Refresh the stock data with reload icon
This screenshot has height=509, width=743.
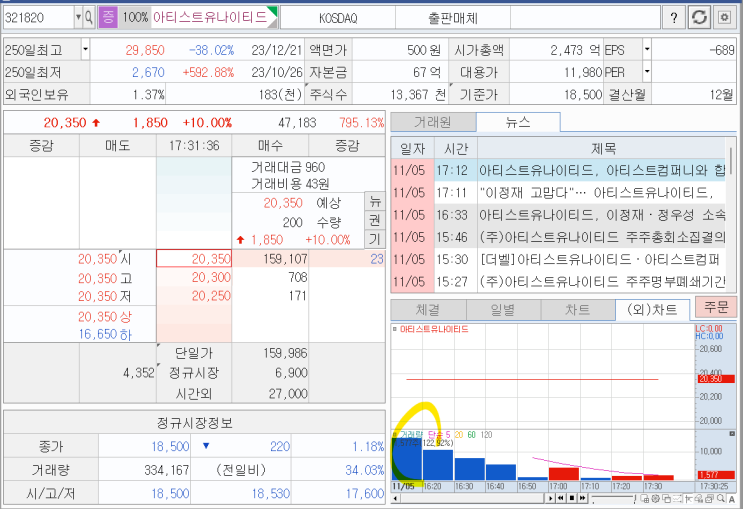point(699,18)
